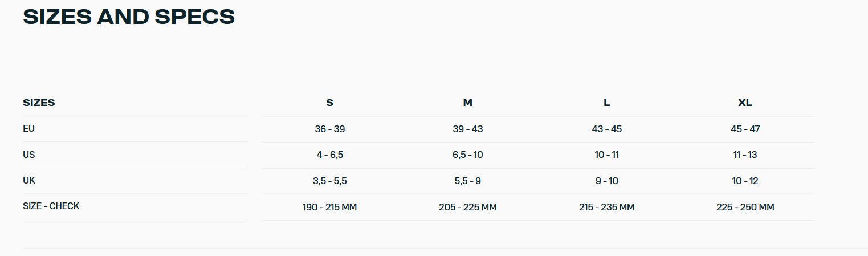Click the EU 39 - 43 cell
The width and height of the screenshot is (868, 256).
[x=468, y=129]
